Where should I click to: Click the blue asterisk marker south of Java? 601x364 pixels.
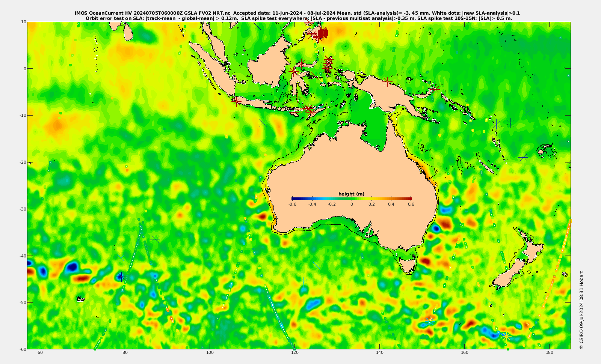263,123
